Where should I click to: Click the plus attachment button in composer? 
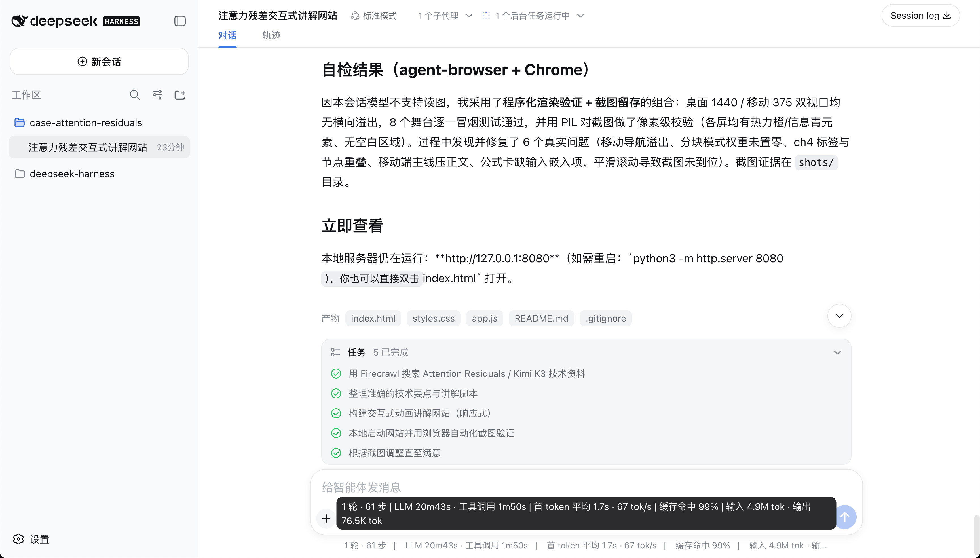pos(326,518)
